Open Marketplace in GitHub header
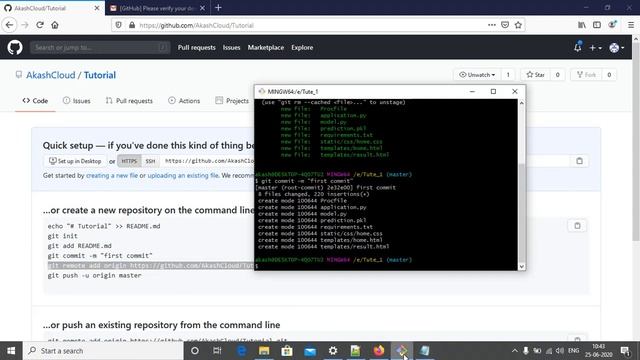 pos(266,47)
